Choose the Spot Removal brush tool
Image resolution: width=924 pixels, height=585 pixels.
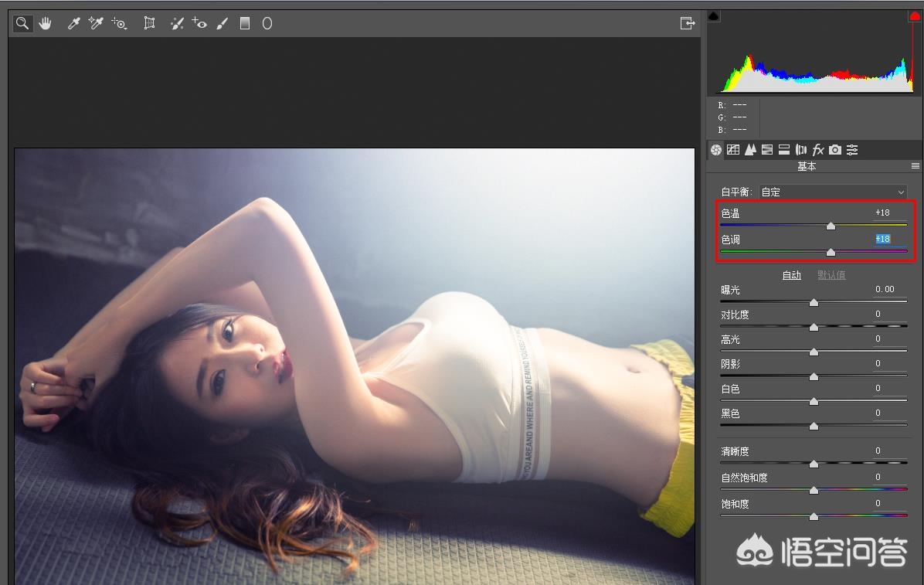point(177,24)
